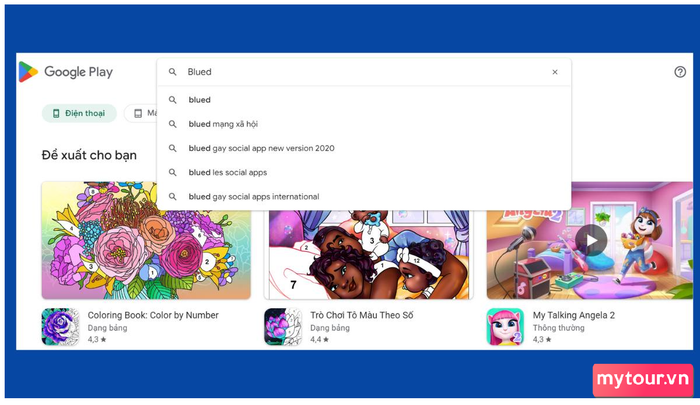The width and height of the screenshot is (700, 405).
Task: Click "Đề xuất cho bạn" heading
Action: point(89,155)
